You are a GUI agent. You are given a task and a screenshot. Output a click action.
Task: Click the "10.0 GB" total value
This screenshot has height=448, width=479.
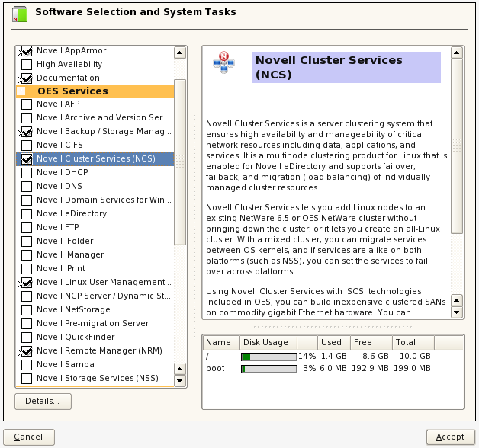[x=415, y=356]
